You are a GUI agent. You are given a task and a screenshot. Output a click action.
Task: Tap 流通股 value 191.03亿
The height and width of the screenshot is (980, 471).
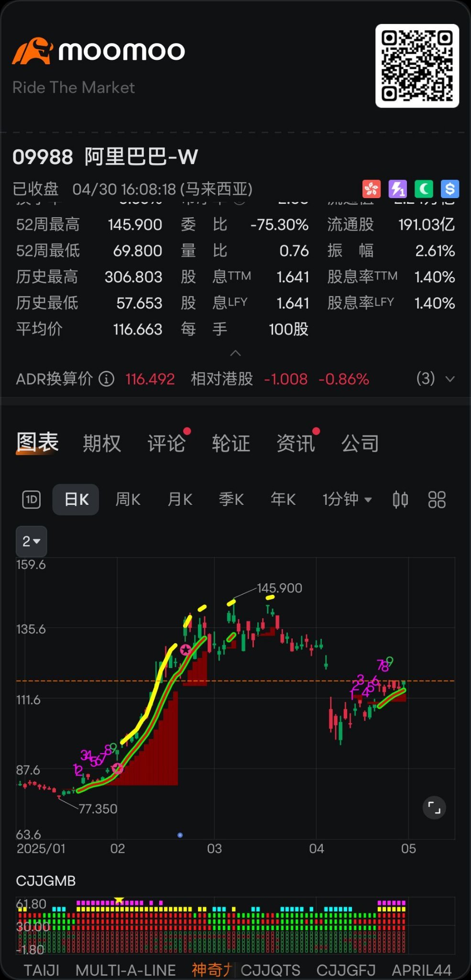pyautogui.click(x=427, y=224)
